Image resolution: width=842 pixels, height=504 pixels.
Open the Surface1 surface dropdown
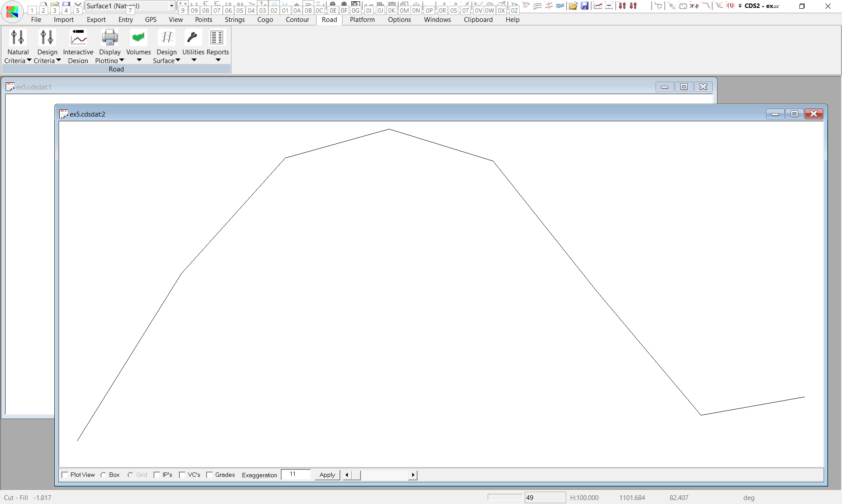click(171, 6)
